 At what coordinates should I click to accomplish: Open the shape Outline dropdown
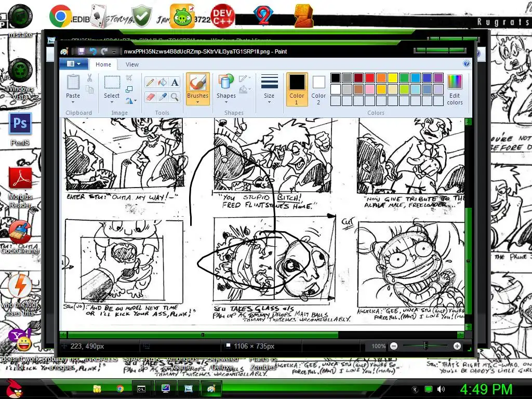tap(245, 78)
